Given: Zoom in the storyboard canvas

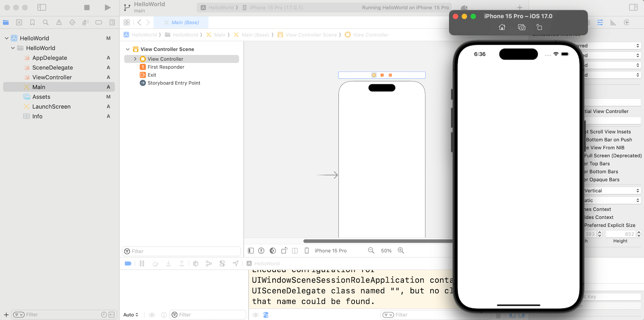Looking at the screenshot, I should [401, 251].
